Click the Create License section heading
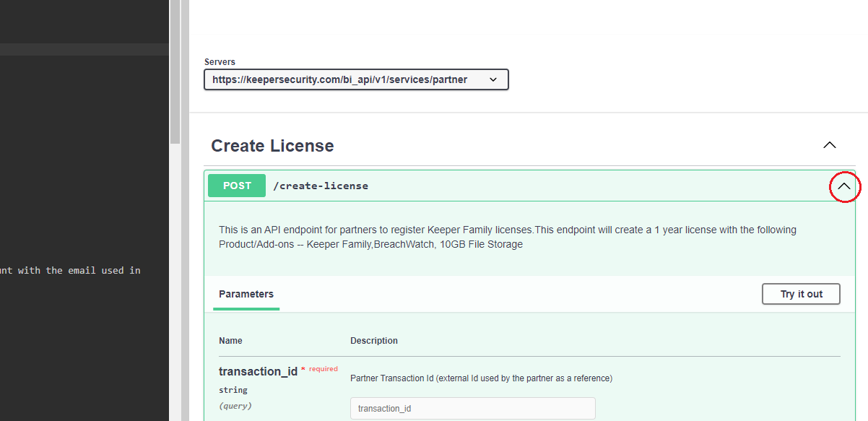This screenshot has height=421, width=868. pos(272,146)
